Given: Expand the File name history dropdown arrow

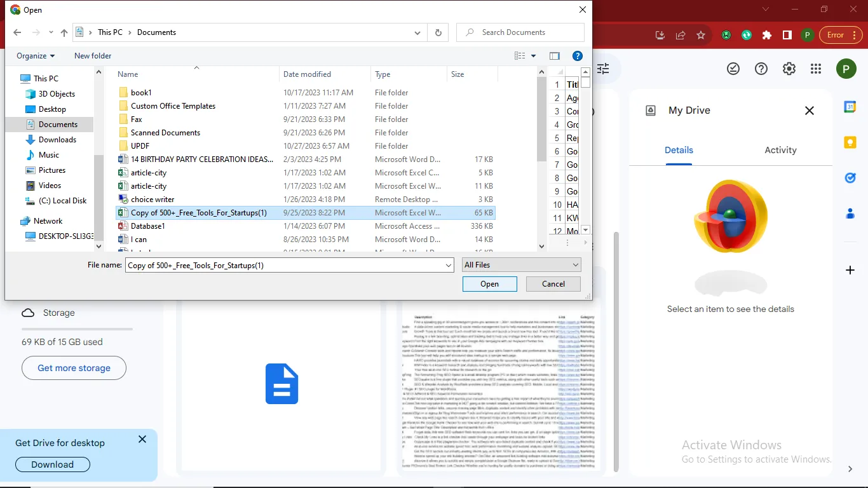Looking at the screenshot, I should click(x=449, y=264).
